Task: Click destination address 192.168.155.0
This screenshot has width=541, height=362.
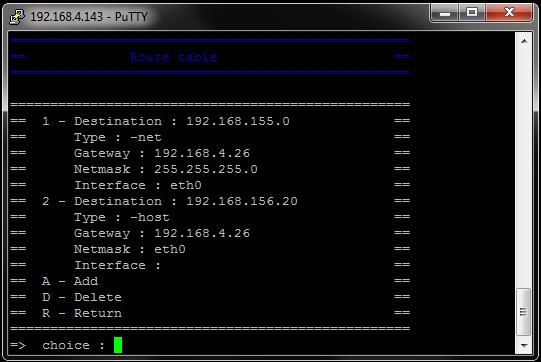Action: (x=238, y=121)
